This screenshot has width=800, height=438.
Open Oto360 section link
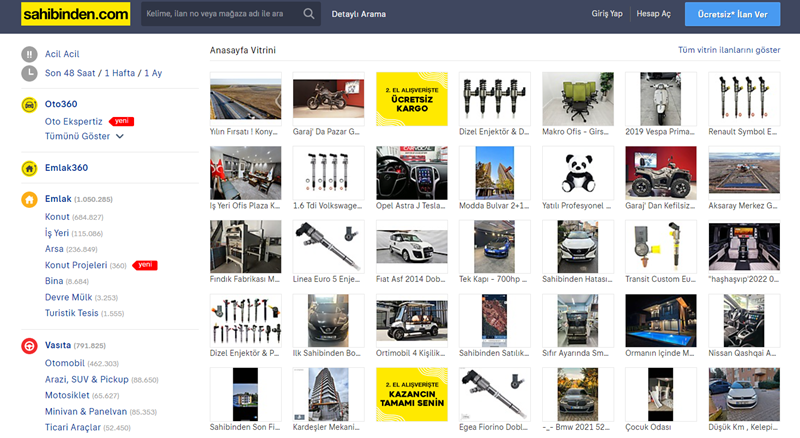point(61,104)
